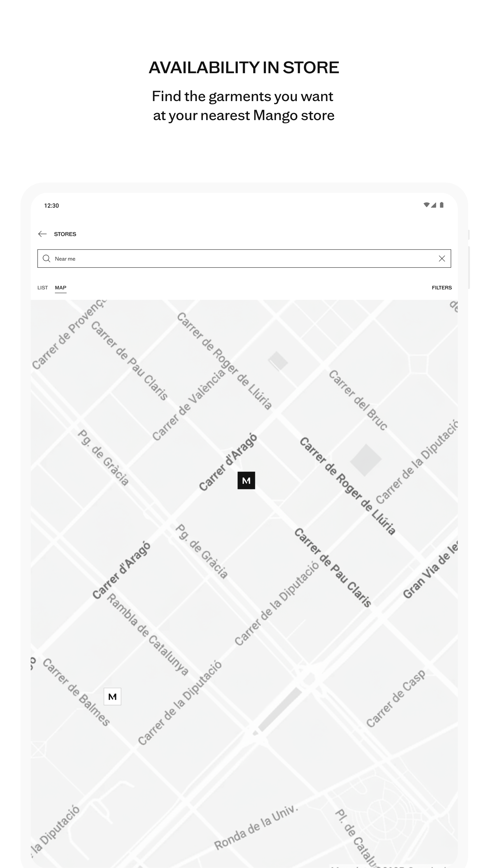Tap the Wi-Fi status icon
This screenshot has width=488, height=868.
point(426,205)
